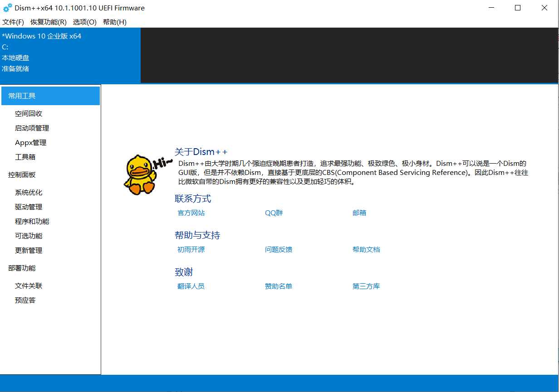Image resolution: width=559 pixels, height=392 pixels.
Task: Minimize the Dism++ window
Action: (x=492, y=8)
